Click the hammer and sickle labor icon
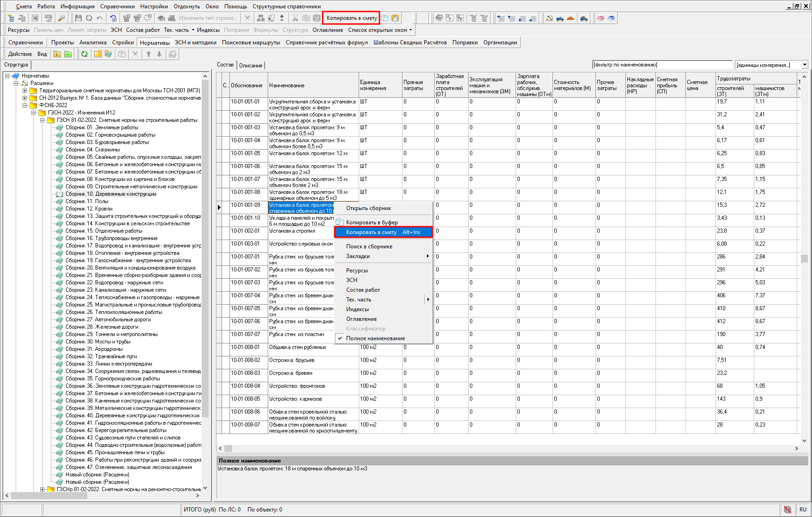 (549, 18)
